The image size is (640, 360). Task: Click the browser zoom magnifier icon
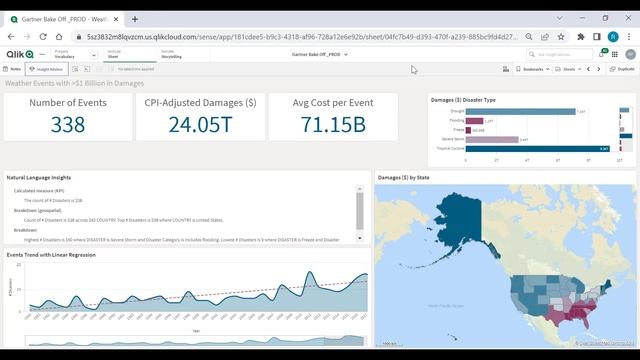pos(529,37)
